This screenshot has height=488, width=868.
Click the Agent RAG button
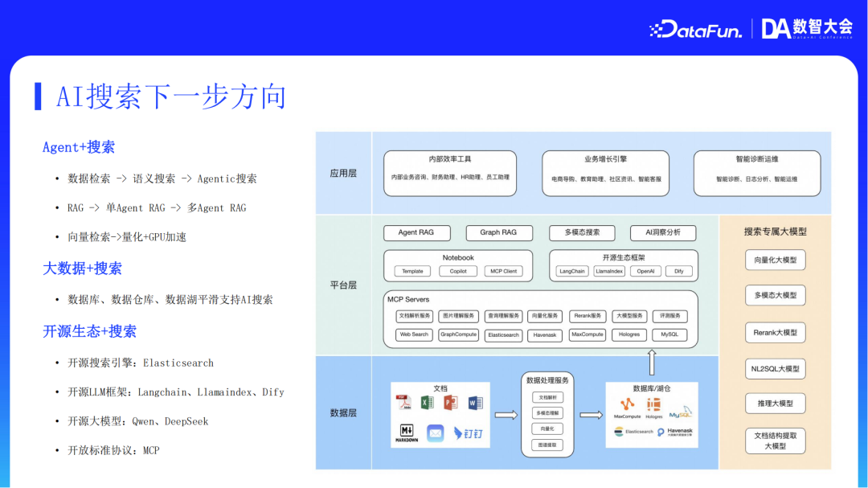[416, 232]
